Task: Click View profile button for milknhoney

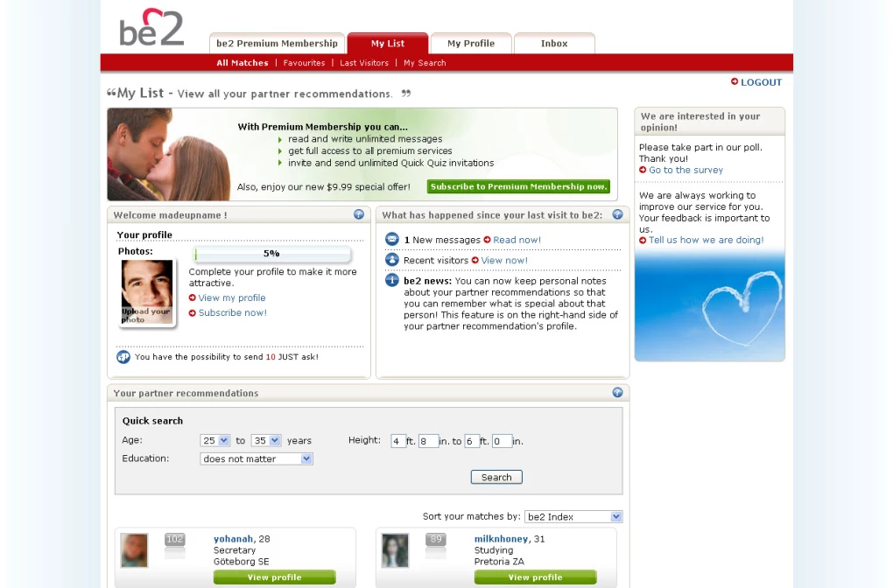Action: (x=535, y=577)
